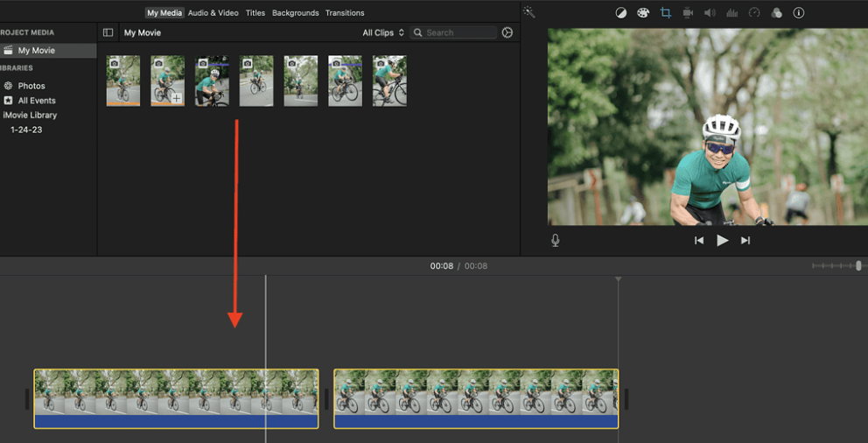Click plus icon on second photo thumbnail
Screen dimensions: 868x443
point(176,98)
